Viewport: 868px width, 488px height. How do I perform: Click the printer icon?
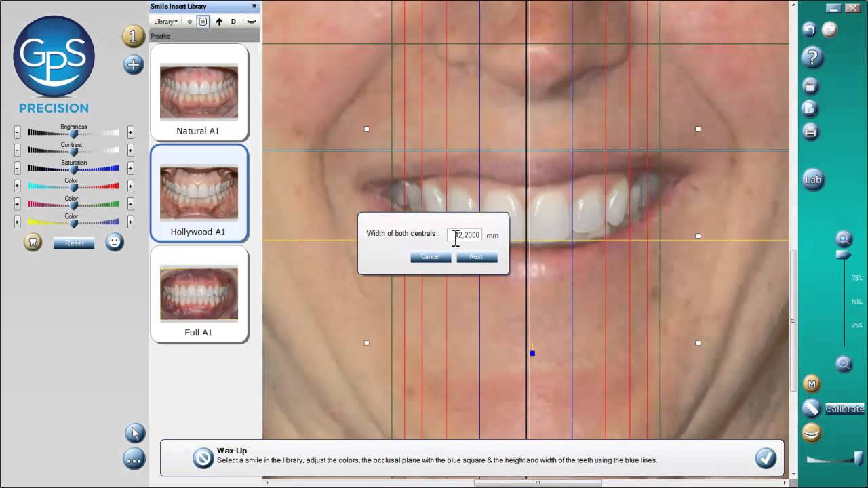click(810, 131)
